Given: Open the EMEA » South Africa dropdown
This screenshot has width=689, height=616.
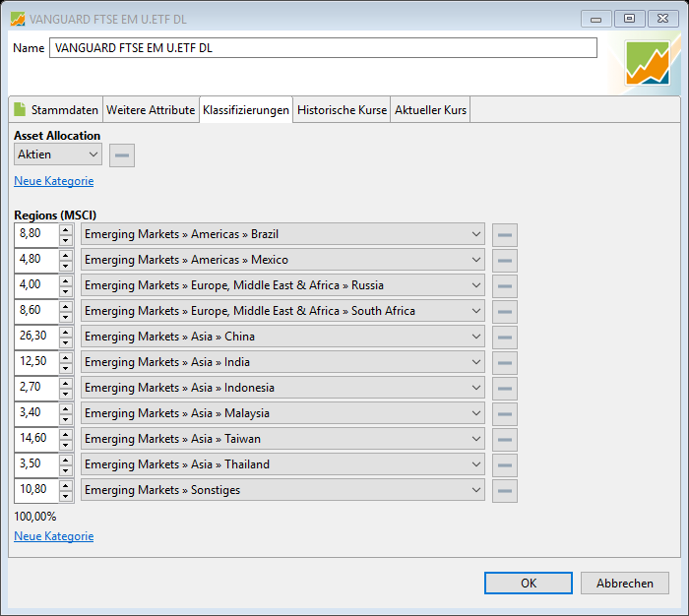Looking at the screenshot, I should click(x=282, y=311).
